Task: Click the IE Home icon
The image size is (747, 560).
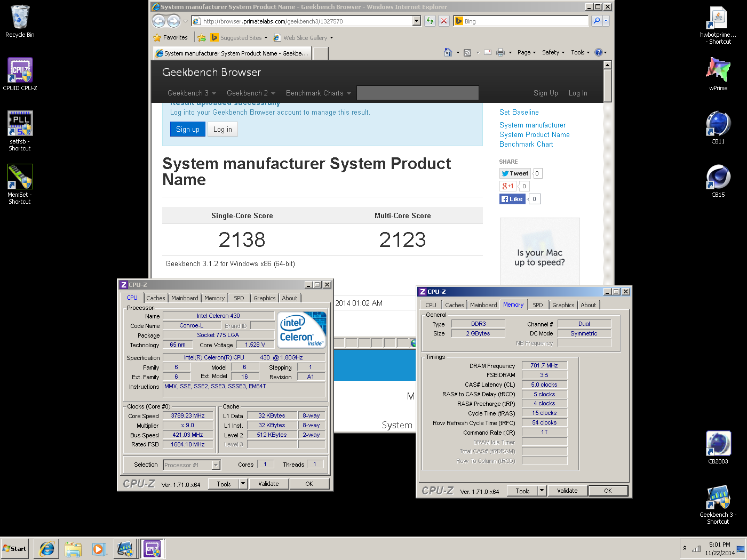Action: pyautogui.click(x=448, y=52)
